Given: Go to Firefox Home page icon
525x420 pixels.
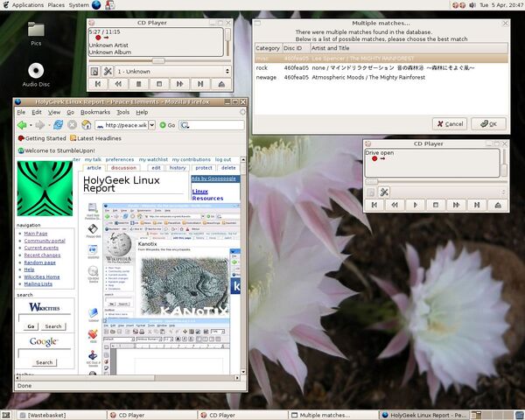Looking at the screenshot, I should tap(87, 125).
